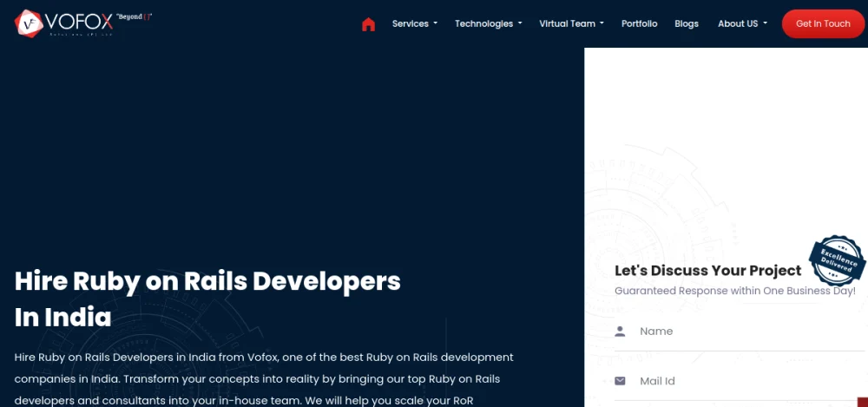Click the Vofox logo
The width and height of the screenshot is (868, 407).
point(83,23)
